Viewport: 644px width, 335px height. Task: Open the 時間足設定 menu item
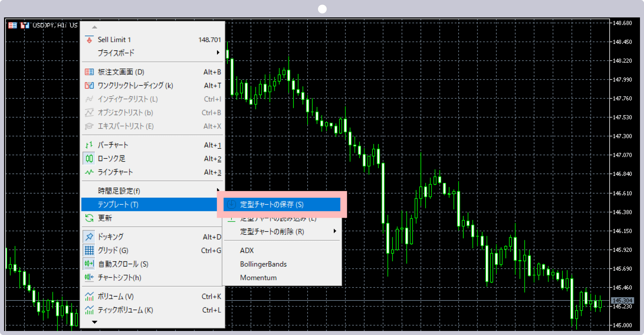click(x=119, y=191)
